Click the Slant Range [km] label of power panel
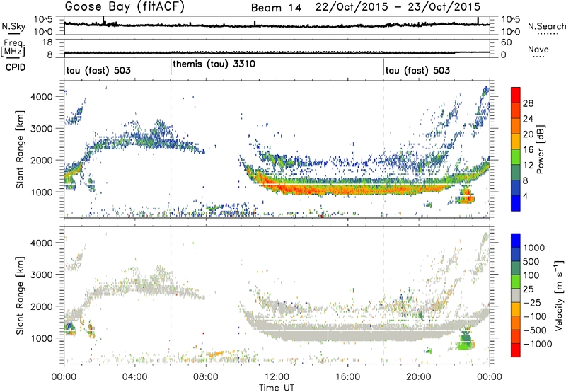 pos(20,149)
